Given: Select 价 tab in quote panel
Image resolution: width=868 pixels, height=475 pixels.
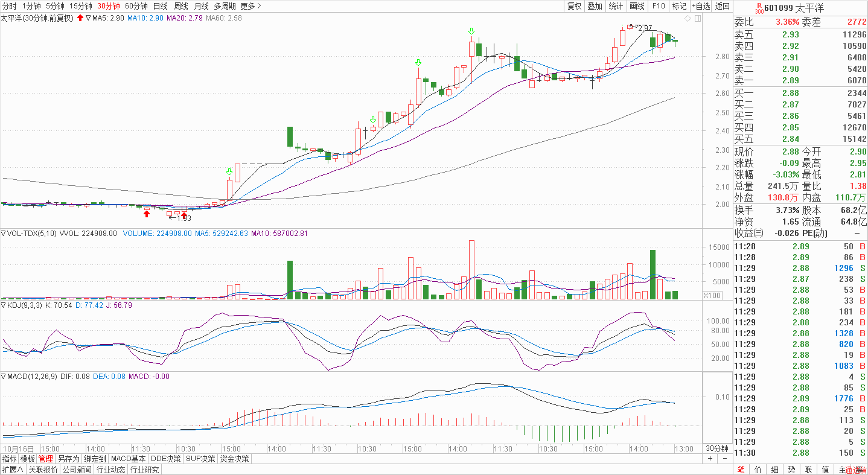Looking at the screenshot, I should (758, 470).
